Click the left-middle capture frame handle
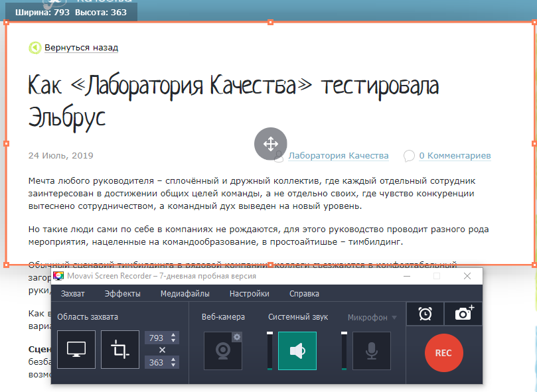 point(6,144)
